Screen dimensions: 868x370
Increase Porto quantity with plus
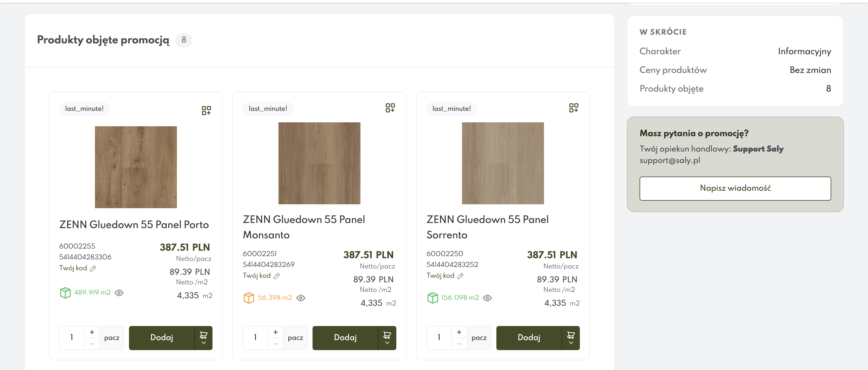pos(92,332)
